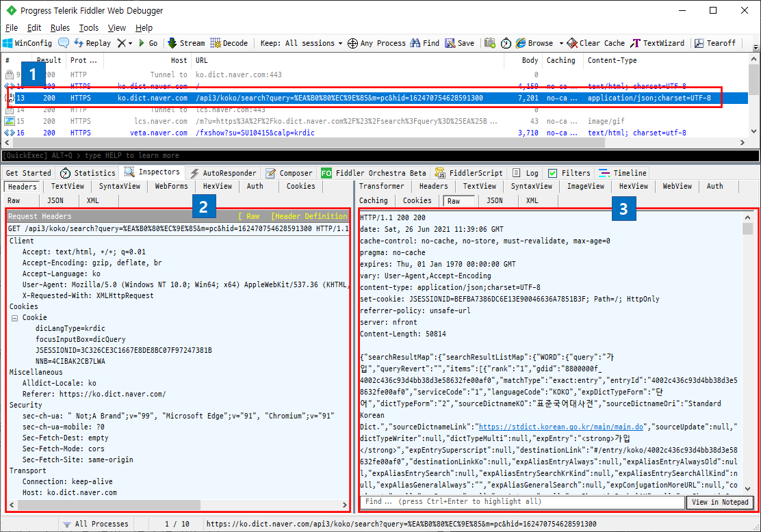761x532 pixels.
Task: Open the Header Definition link
Action: tap(309, 216)
